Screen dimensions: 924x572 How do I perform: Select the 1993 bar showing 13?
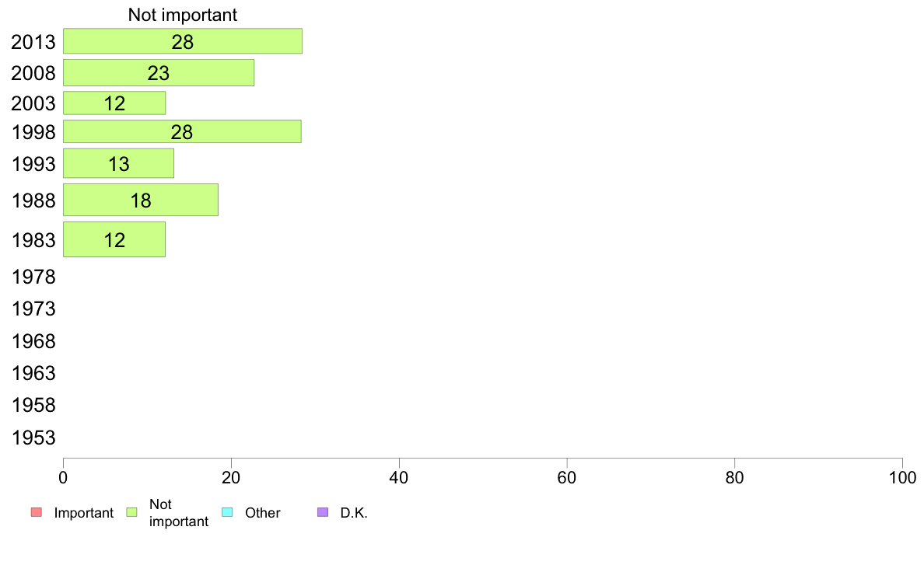pyautogui.click(x=118, y=163)
